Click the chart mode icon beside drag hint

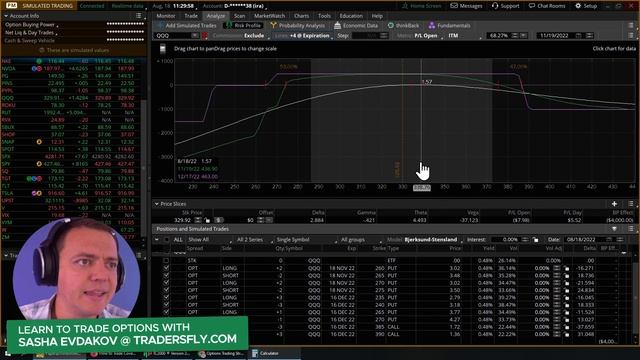coord(162,49)
